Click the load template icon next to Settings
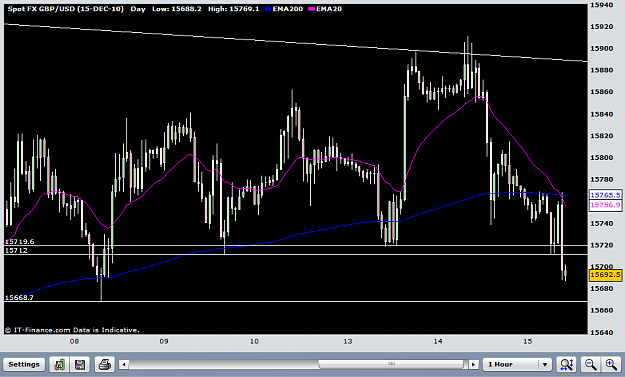Viewport: 625px width, 377px height. coord(59,364)
